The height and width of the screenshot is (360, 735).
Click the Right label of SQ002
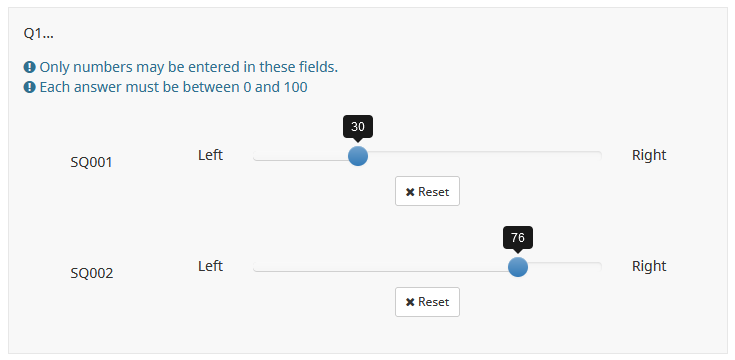point(649,266)
